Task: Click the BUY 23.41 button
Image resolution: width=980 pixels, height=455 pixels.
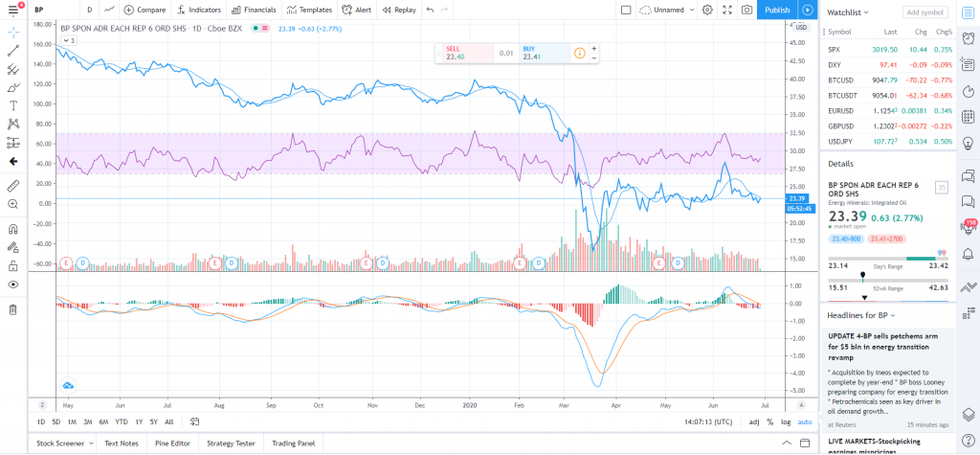Action: coord(545,54)
